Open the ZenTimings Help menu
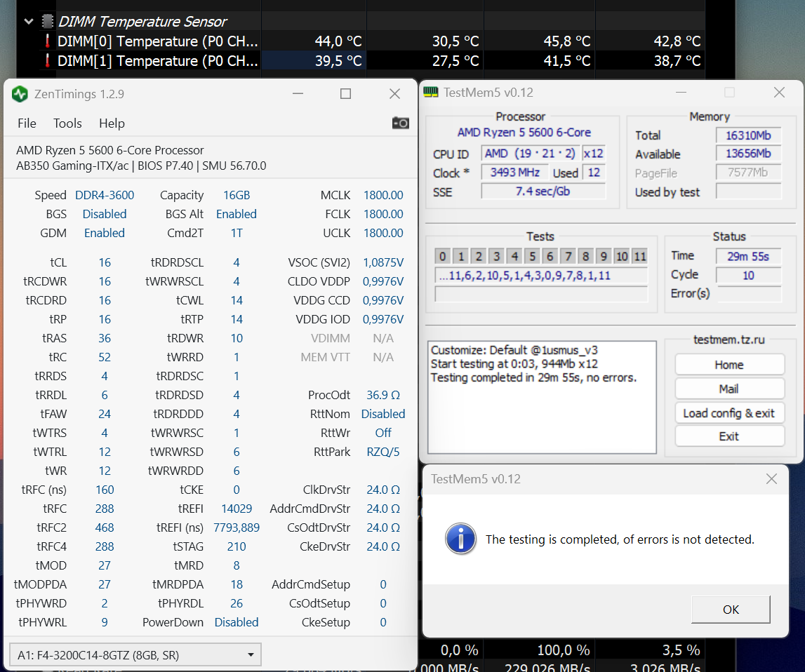 112,123
